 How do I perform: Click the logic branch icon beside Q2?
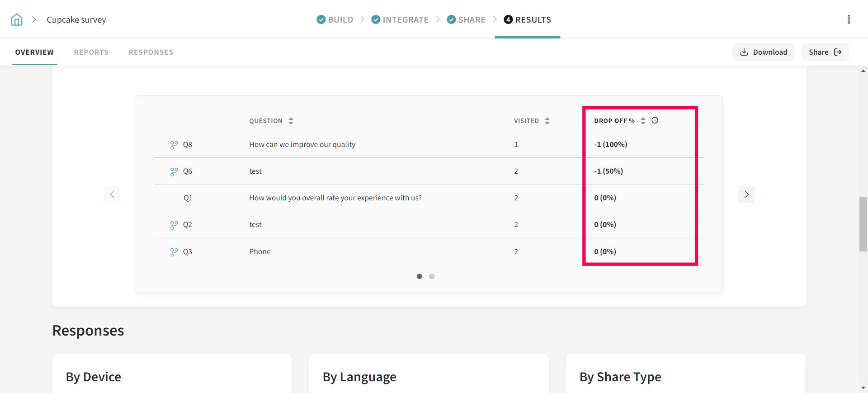174,225
